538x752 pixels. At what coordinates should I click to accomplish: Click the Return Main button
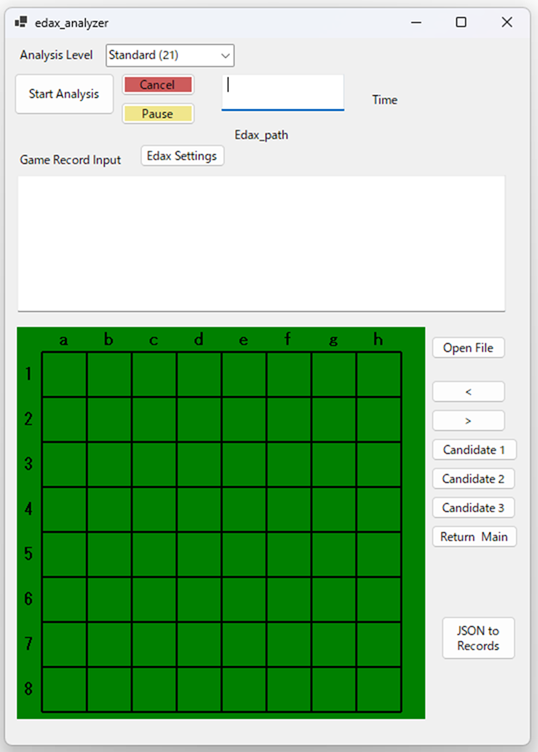coord(474,537)
